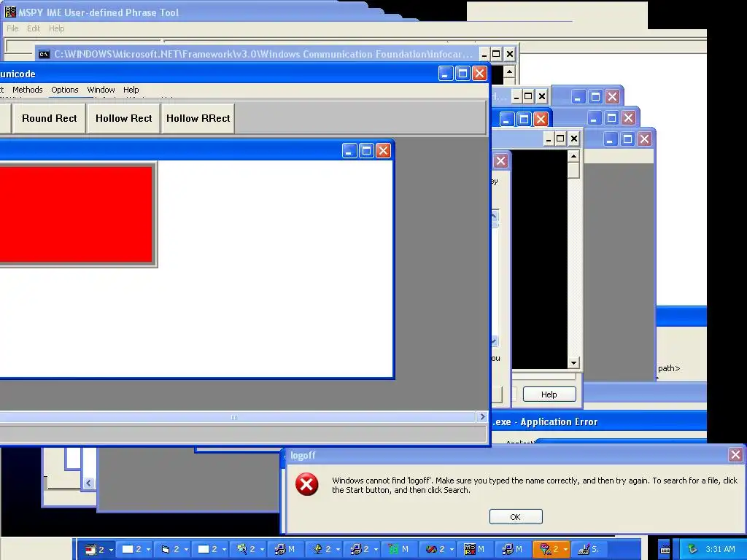Click the MSPY IME title bar icon
The image size is (747, 560).
10,12
